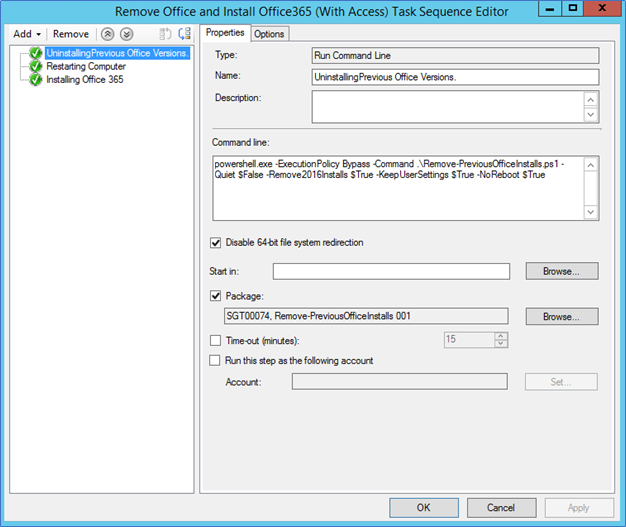
Task: Maximize the Task Sequence Editor window
Action: click(573, 8)
